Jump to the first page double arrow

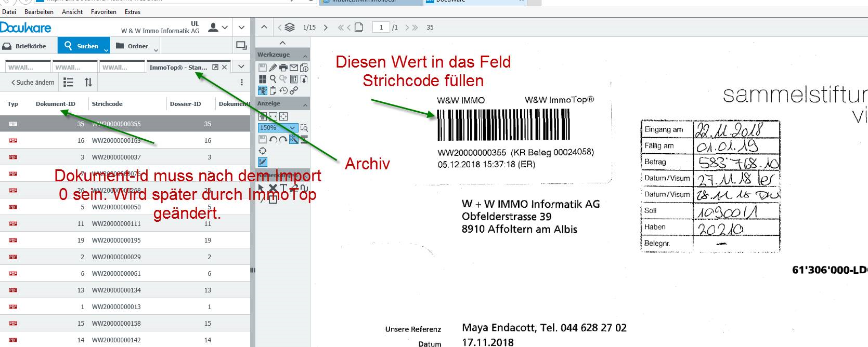tap(341, 28)
